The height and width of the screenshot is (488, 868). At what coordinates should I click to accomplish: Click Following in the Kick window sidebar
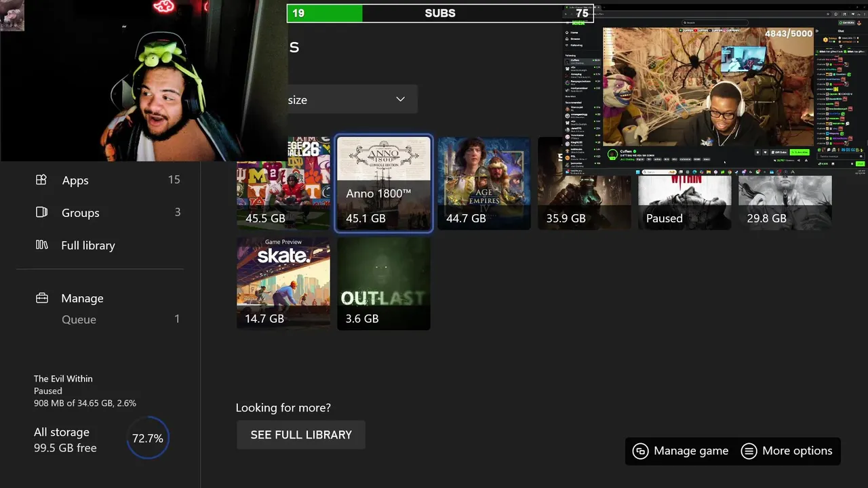click(x=576, y=45)
